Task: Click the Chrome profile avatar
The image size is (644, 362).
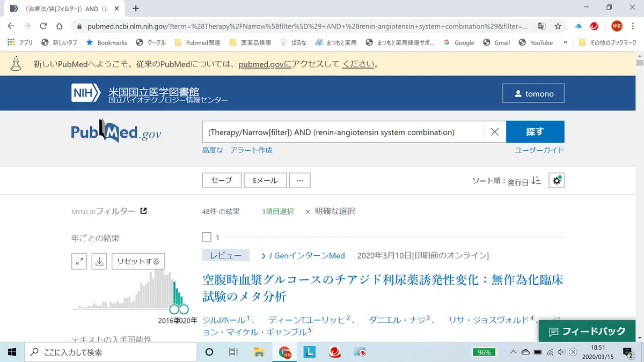Action: click(617, 26)
